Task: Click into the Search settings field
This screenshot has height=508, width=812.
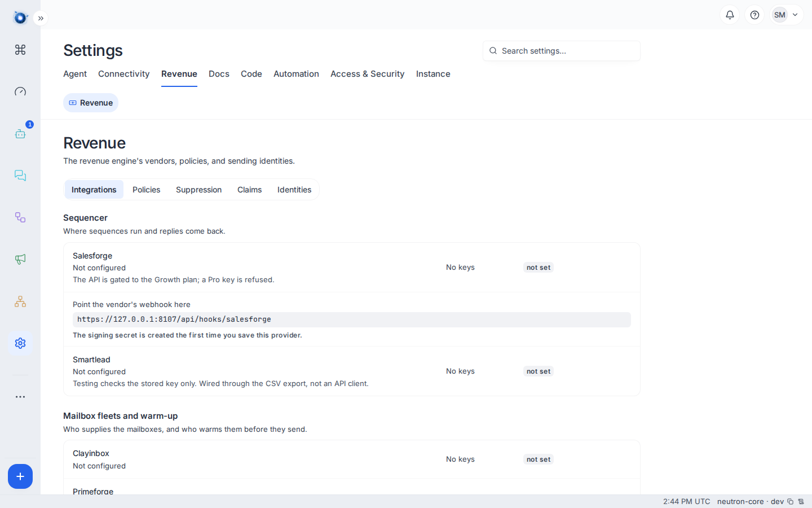Action: click(x=562, y=51)
